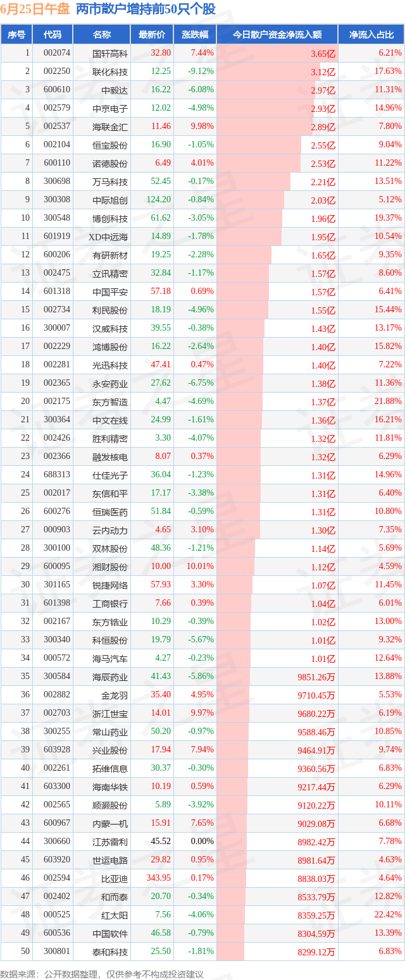Click stock name 中国软件
405x980 pixels.
coord(110,934)
